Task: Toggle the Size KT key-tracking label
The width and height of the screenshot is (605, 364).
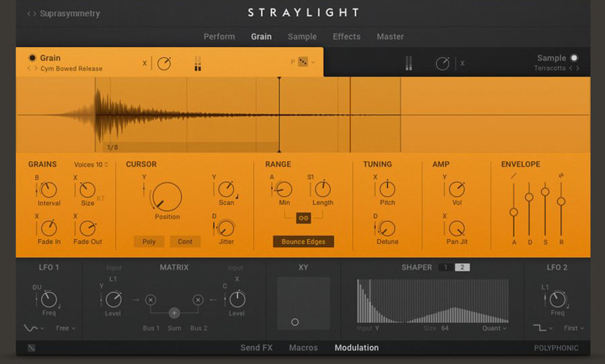Action: [x=100, y=199]
